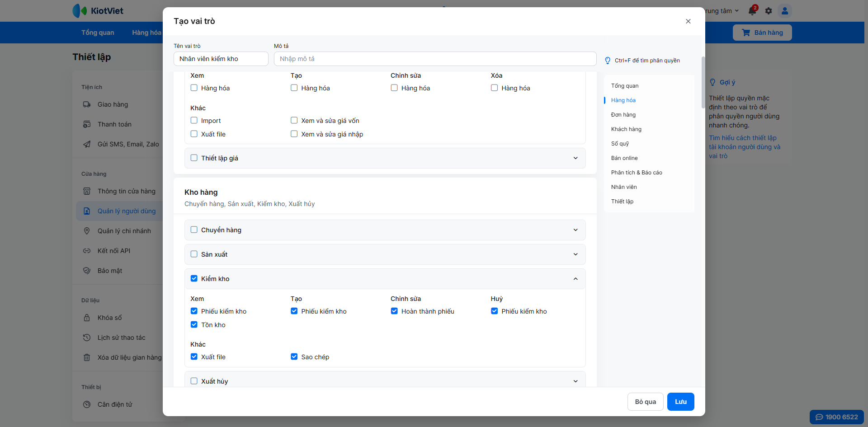Viewport: 868px width, 427px height.
Task: Click the Lịch sử thao tác history icon
Action: 87,338
